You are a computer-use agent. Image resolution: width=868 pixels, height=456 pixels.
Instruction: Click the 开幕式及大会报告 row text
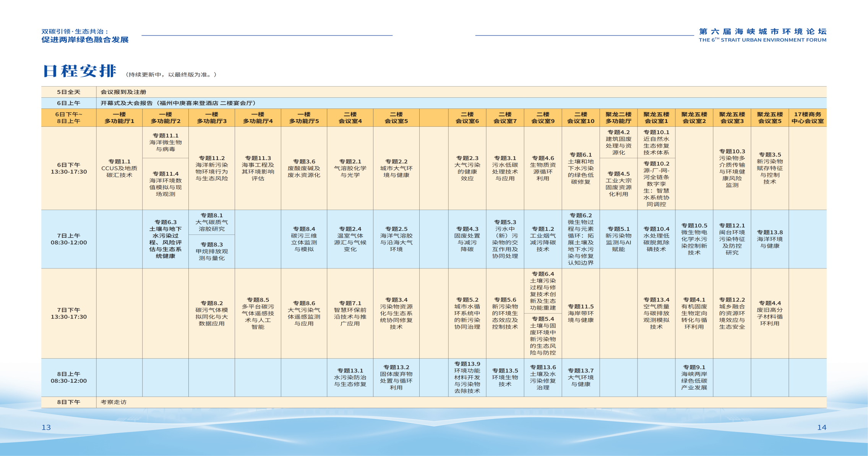pos(178,103)
